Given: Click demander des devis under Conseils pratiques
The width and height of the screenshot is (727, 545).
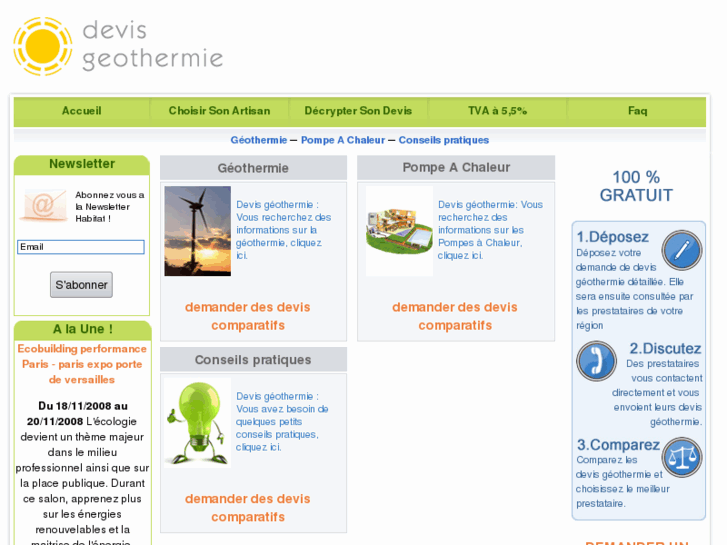Looking at the screenshot, I should [248, 507].
